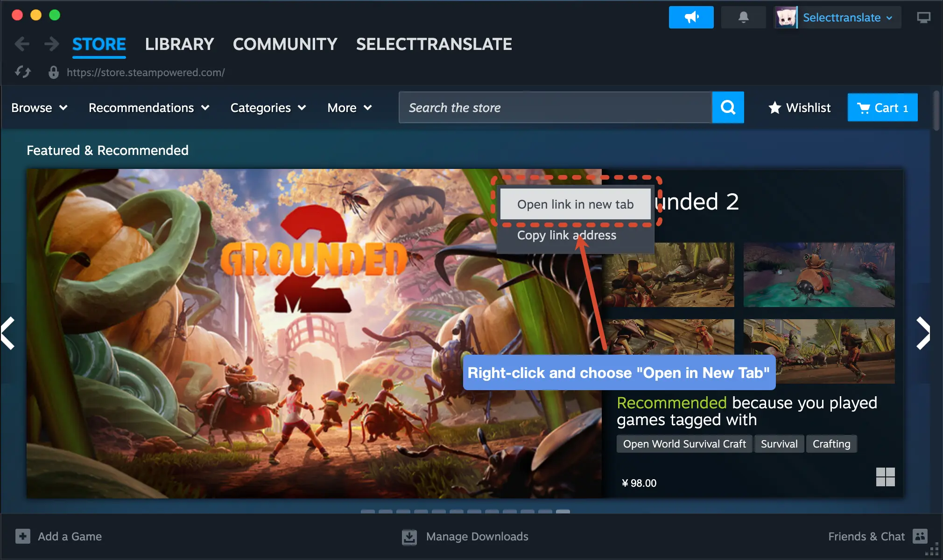Viewport: 943px width, 560px height.
Task: Click the Manage Downloads icon
Action: (409, 537)
